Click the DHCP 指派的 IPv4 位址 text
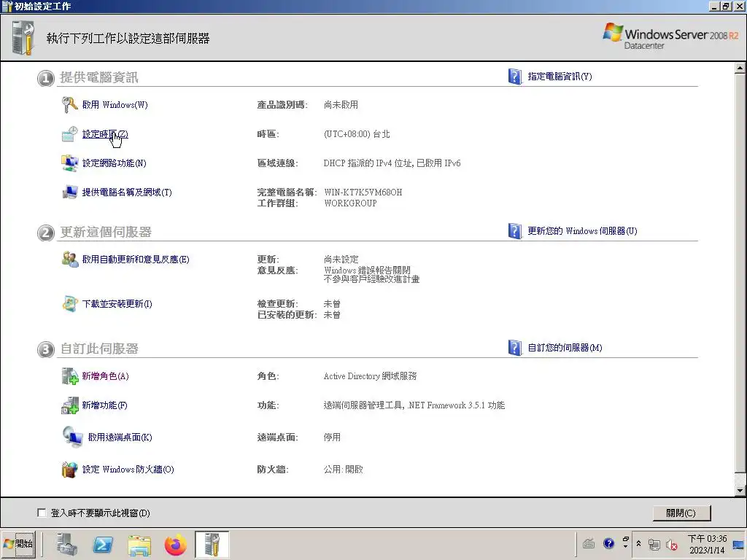 point(368,163)
